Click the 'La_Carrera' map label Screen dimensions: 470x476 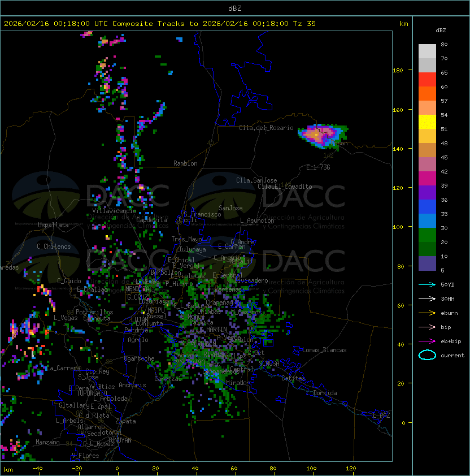[63, 368]
